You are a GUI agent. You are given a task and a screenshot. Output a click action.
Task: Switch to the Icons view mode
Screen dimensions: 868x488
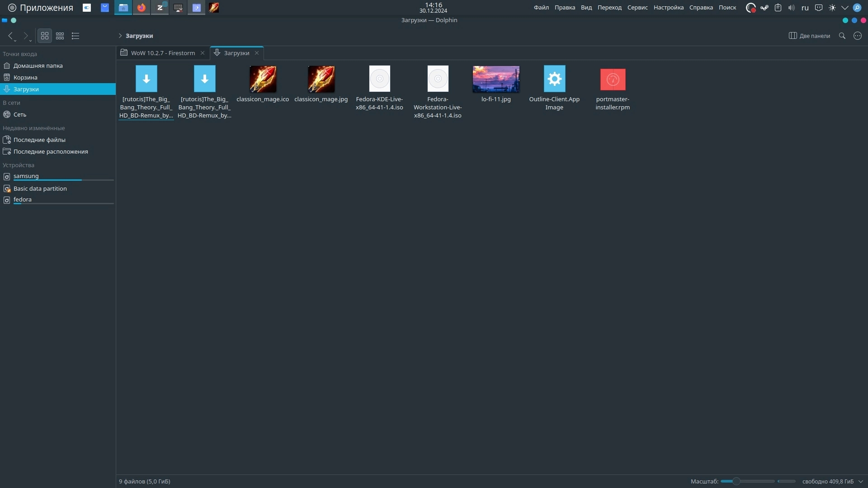[x=45, y=36]
